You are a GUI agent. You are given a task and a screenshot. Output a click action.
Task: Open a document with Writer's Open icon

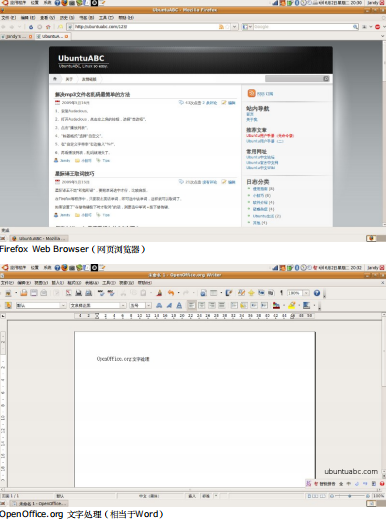[x=23, y=293]
